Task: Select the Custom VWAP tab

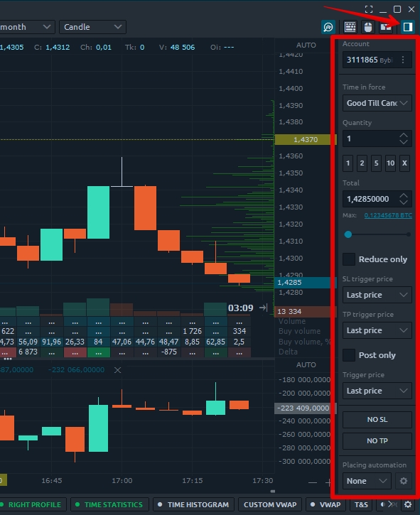Action: click(270, 504)
